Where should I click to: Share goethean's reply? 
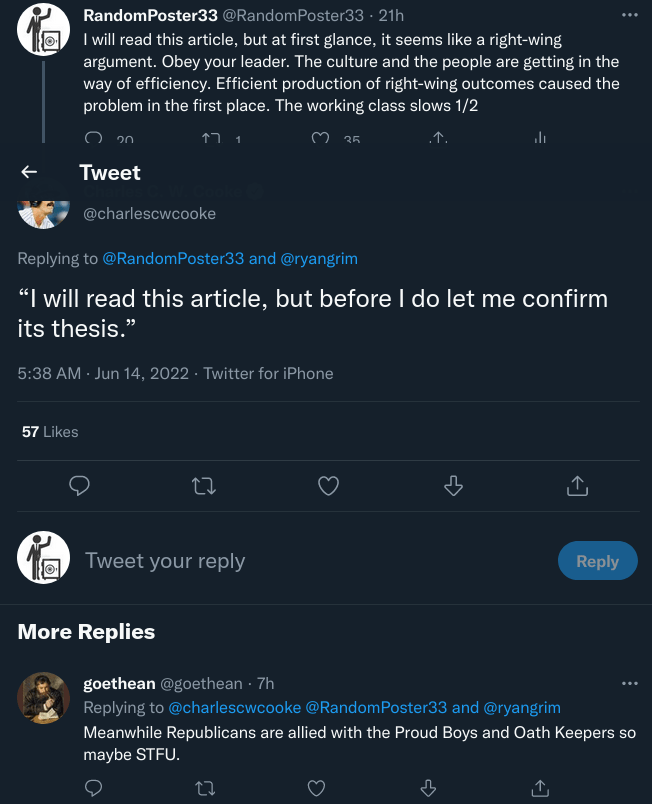pyautogui.click(x=540, y=788)
